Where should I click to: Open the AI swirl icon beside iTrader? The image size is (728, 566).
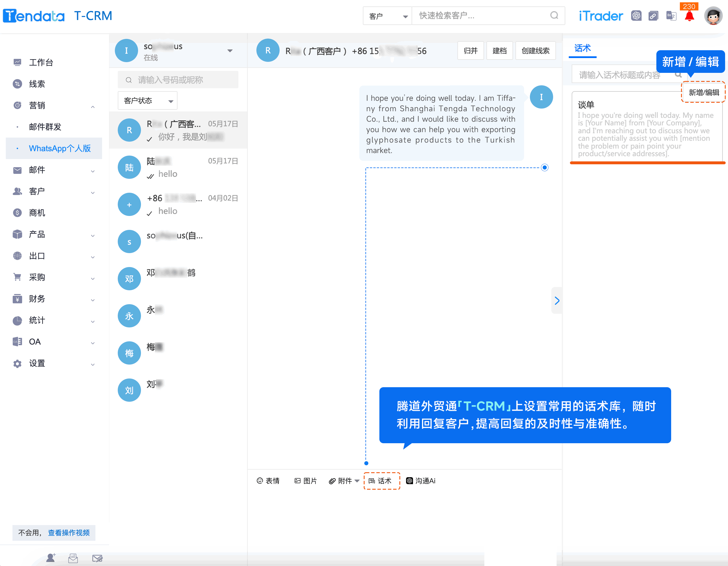tap(636, 16)
